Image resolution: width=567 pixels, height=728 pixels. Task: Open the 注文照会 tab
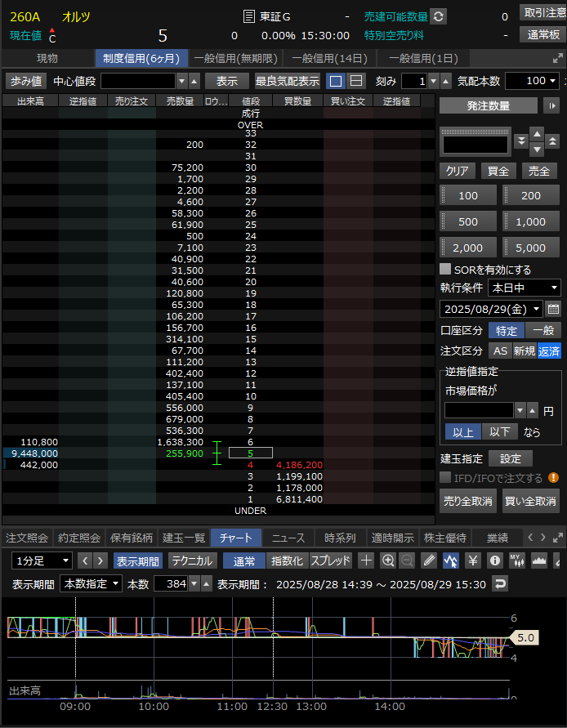coord(27,538)
